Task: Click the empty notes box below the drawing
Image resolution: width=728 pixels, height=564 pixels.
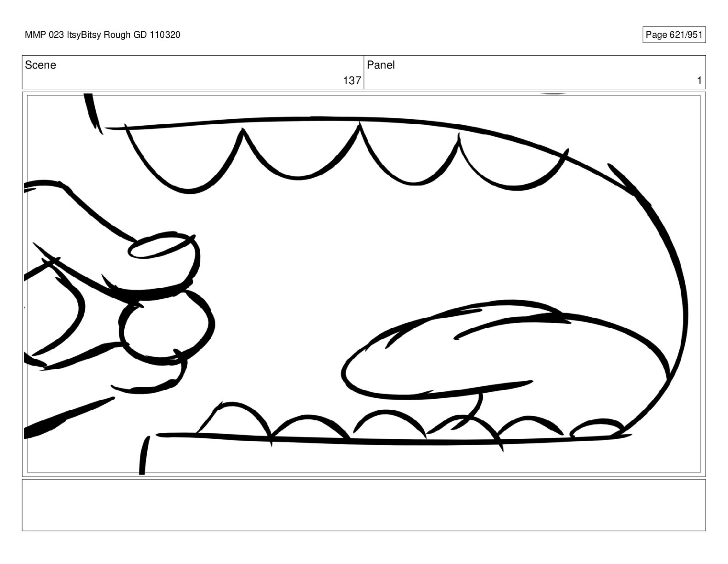Action: [x=364, y=505]
